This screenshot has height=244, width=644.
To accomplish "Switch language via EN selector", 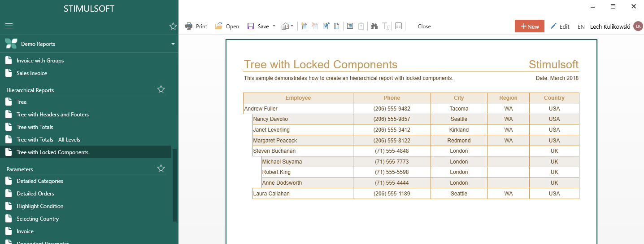I will [581, 27].
